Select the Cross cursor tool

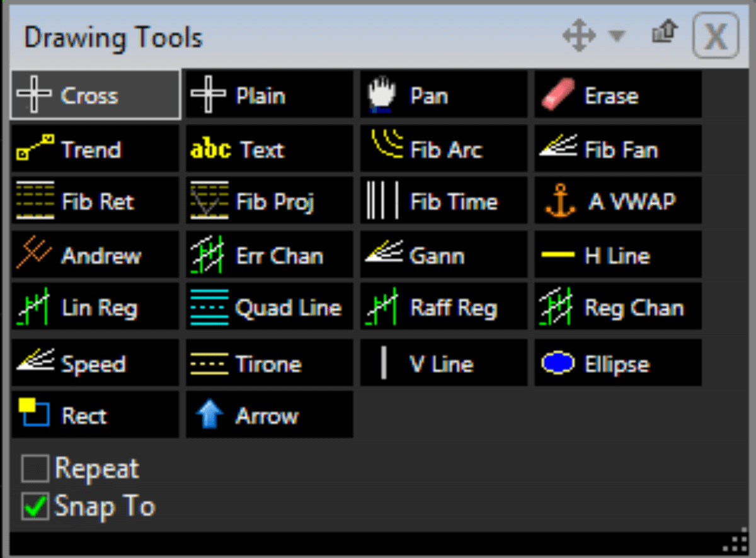[96, 95]
